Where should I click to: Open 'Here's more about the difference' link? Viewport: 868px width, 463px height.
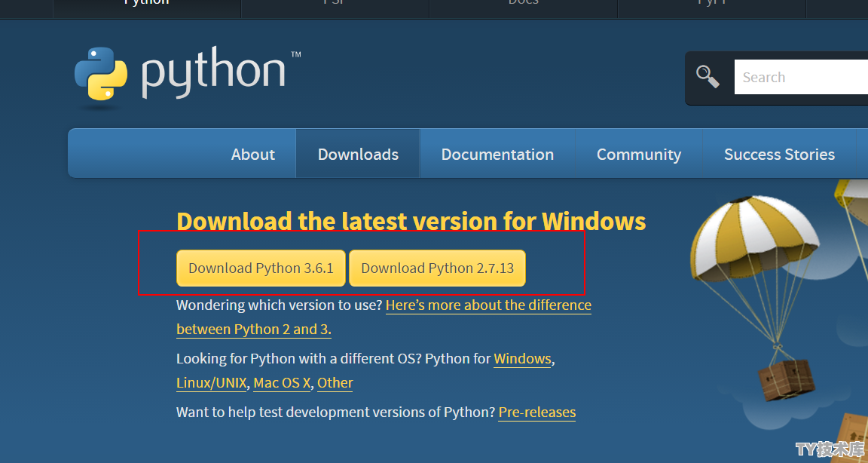pos(488,305)
